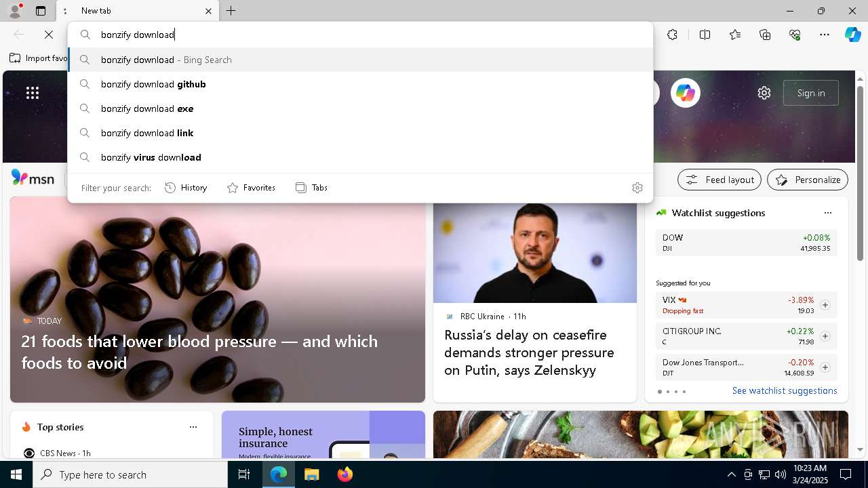
Task: Open the MSN app launcher grid
Action: tap(33, 93)
